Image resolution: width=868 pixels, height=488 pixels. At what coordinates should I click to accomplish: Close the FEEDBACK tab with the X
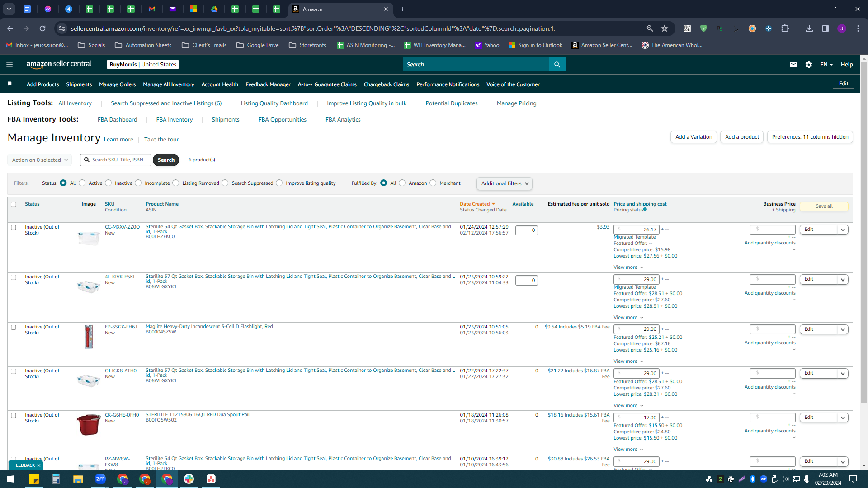pos(39,465)
